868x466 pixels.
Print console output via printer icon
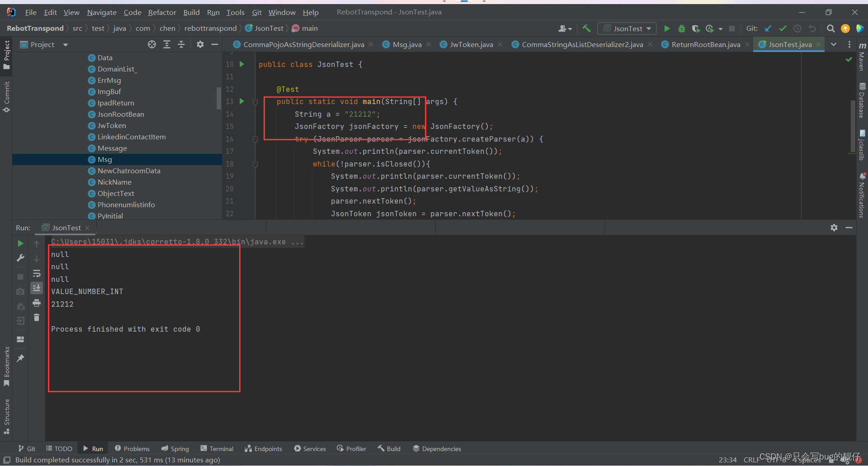[x=37, y=303]
